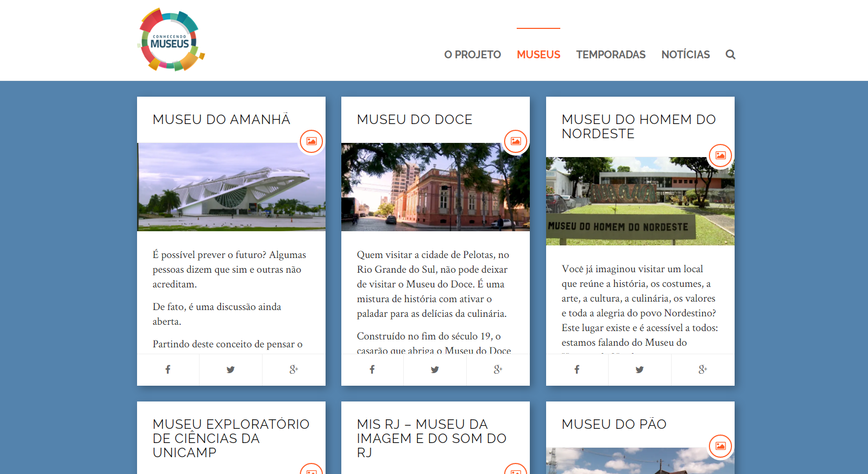Open the Notícias menu item
Screen dimensions: 868x474
(x=685, y=55)
